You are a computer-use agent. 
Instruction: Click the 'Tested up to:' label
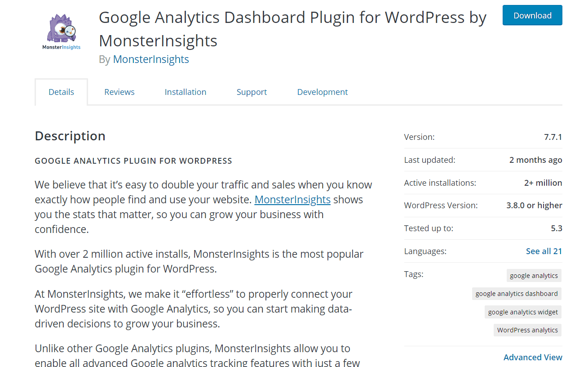(x=429, y=228)
